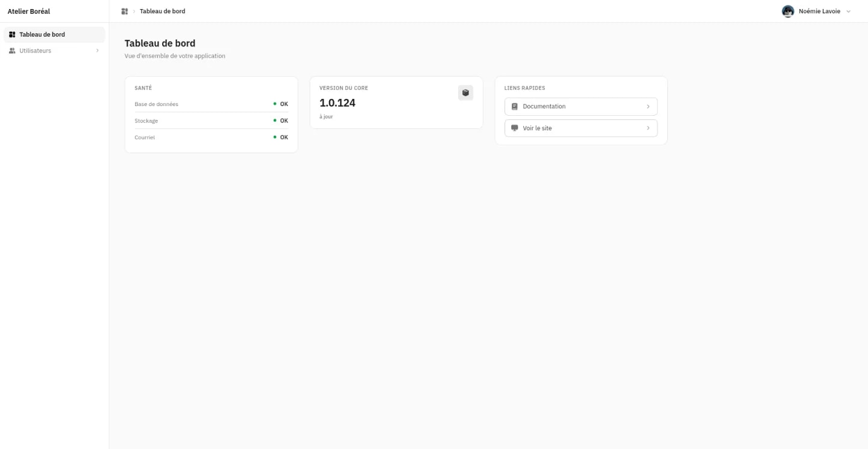Click the Atelier Boréal app title
The height and width of the screenshot is (449, 868).
tap(29, 11)
